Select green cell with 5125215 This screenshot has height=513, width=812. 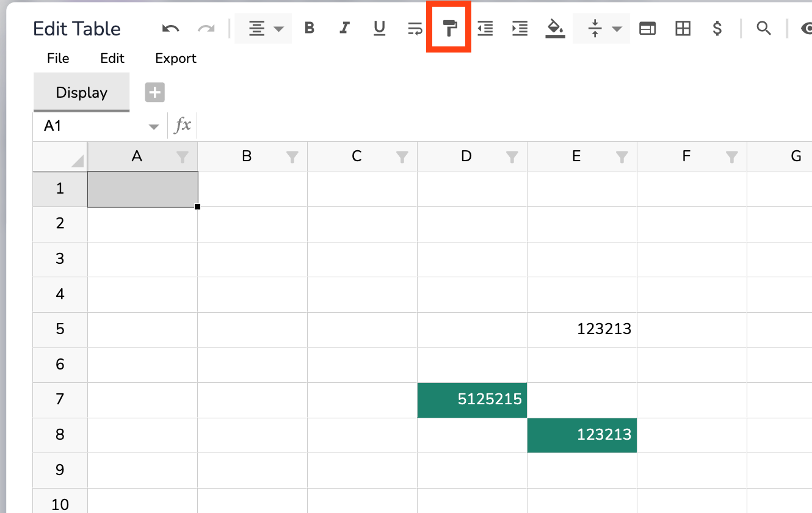point(472,400)
